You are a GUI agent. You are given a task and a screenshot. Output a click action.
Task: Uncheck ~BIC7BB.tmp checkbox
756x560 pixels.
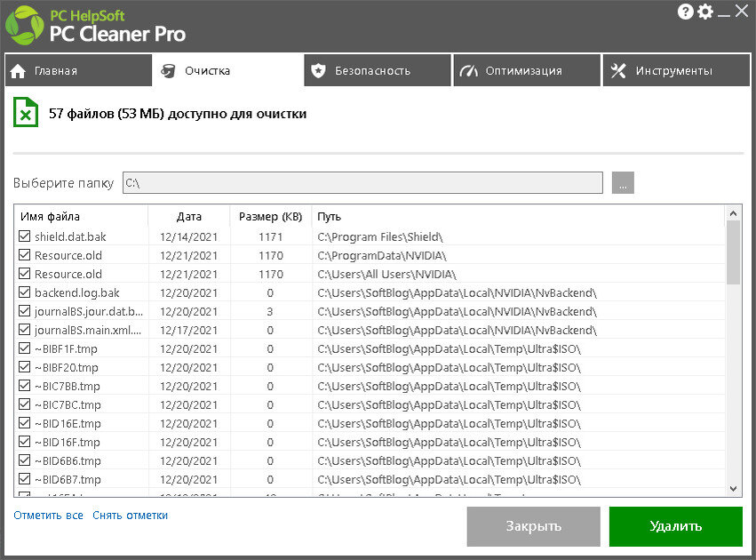(x=24, y=386)
